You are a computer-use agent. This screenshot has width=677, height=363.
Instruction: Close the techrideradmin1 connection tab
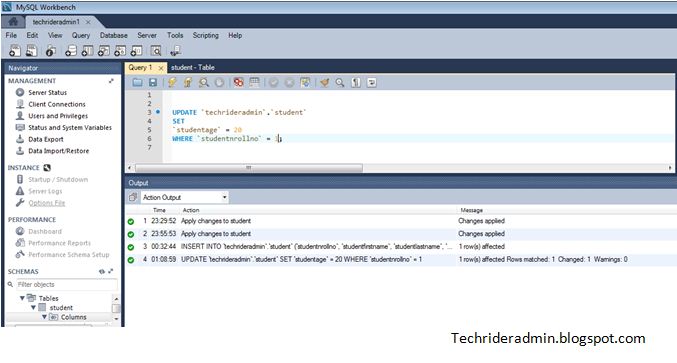point(88,22)
